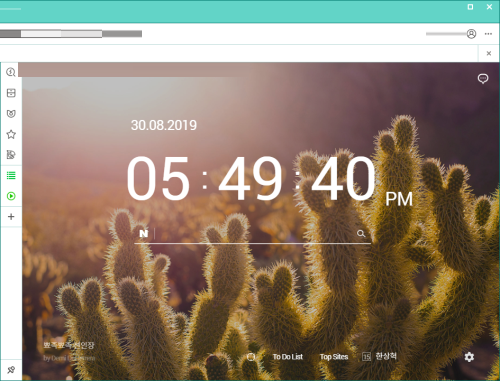This screenshot has width=500, height=381.
Task: Click the photographer credit 'by' line
Action: click(x=69, y=358)
